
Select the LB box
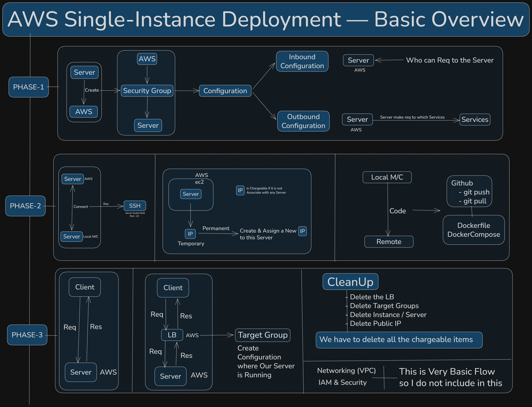pyautogui.click(x=172, y=335)
